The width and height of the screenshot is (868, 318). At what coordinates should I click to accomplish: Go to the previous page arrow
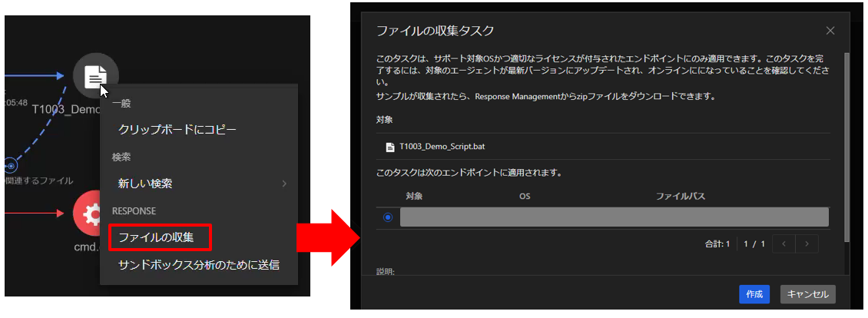click(x=784, y=244)
